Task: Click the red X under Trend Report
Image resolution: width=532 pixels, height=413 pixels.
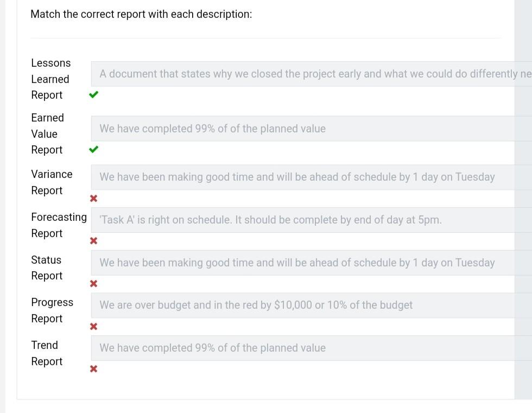Action: click(x=93, y=368)
